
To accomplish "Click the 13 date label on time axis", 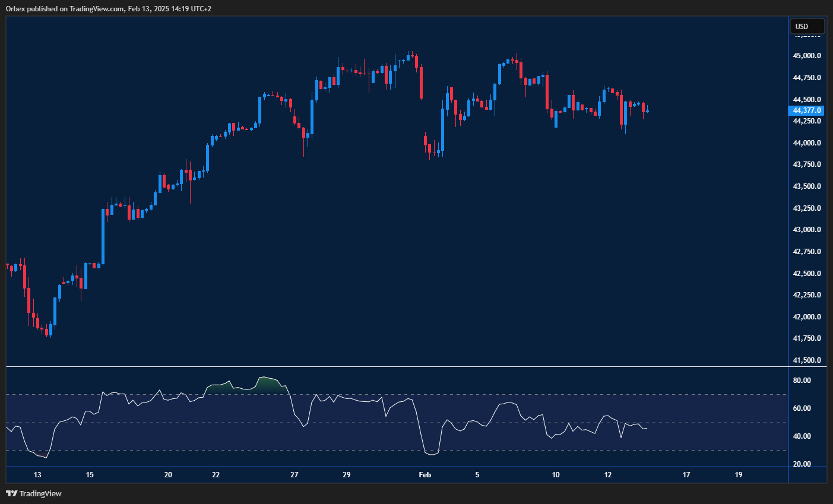I will tap(37, 475).
